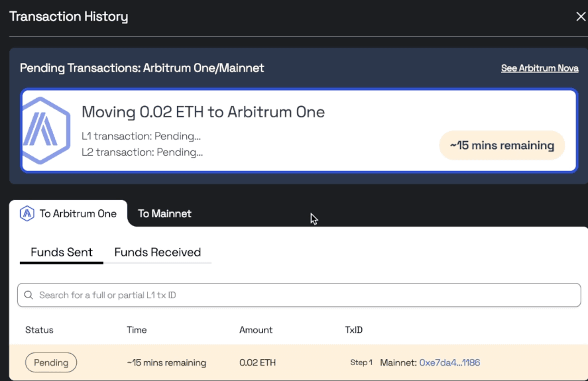Select the To Arbitrum One tab label
This screenshot has height=381, width=588.
pos(78,213)
